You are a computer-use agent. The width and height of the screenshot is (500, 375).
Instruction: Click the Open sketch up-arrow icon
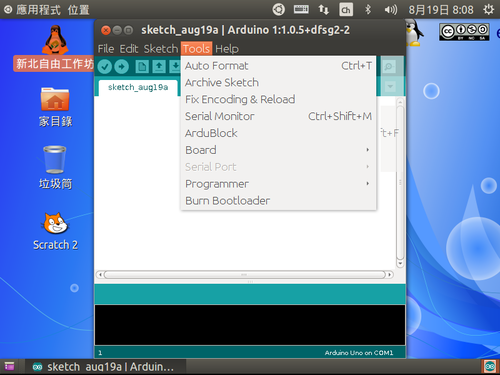click(159, 67)
